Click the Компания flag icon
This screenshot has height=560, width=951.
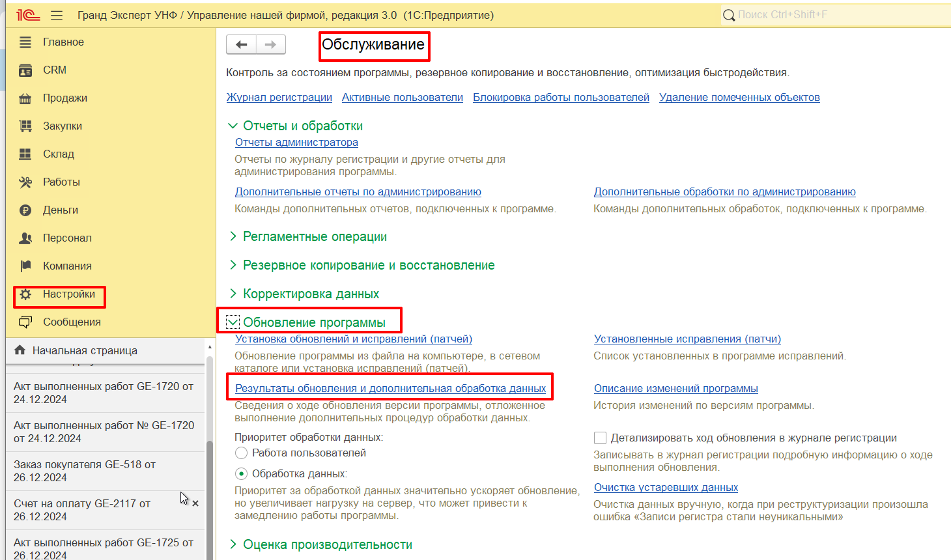pos(25,266)
